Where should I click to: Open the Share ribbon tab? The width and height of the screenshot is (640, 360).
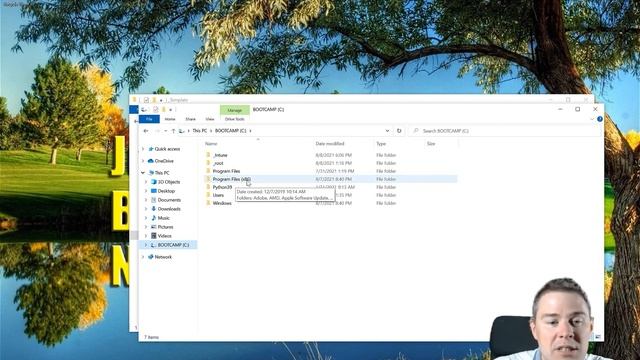[190, 119]
